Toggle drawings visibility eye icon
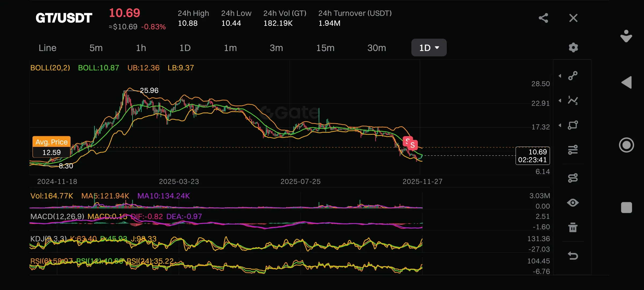This screenshot has width=644, height=290. pos(573,203)
